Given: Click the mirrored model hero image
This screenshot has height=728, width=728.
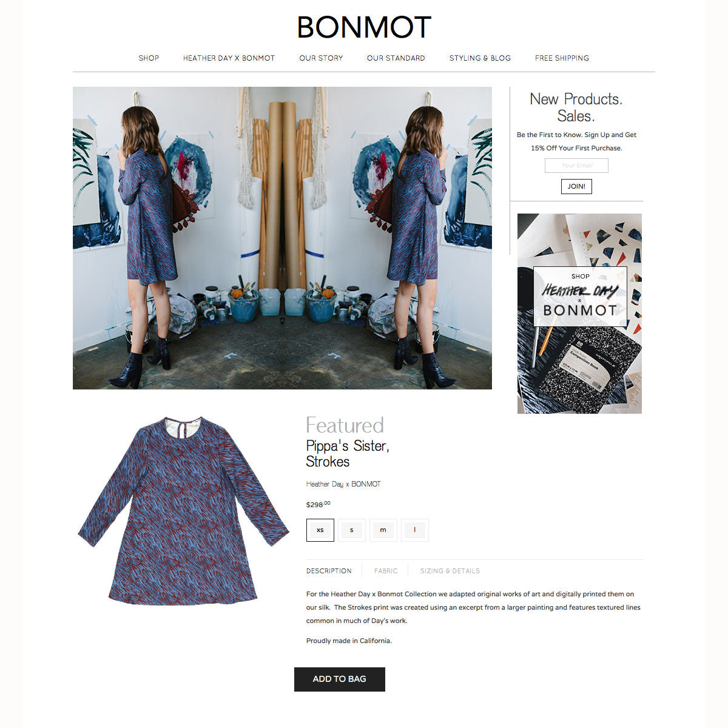Looking at the screenshot, I should 282,238.
